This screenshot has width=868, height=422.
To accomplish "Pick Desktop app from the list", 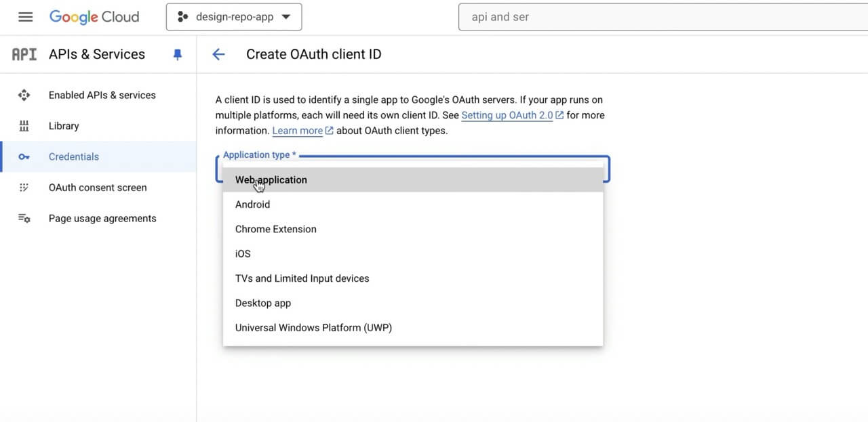I will tap(263, 303).
